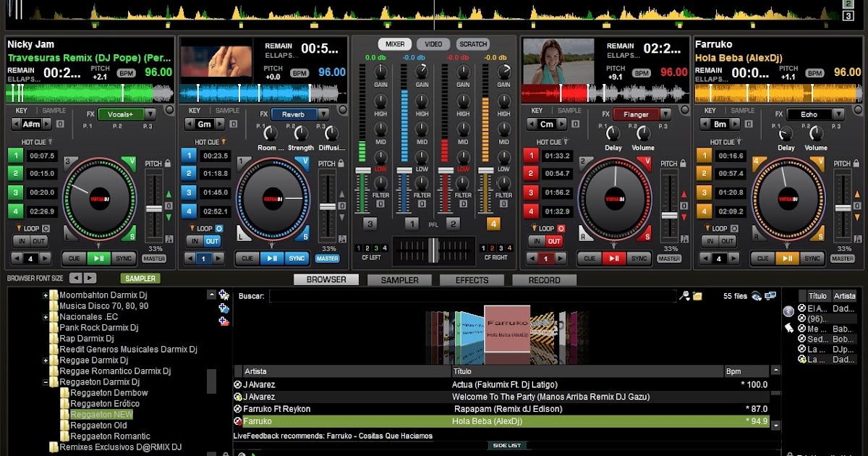The height and width of the screenshot is (456, 868).
Task: Toggle smart loop on the blue deck
Action: pos(220,229)
